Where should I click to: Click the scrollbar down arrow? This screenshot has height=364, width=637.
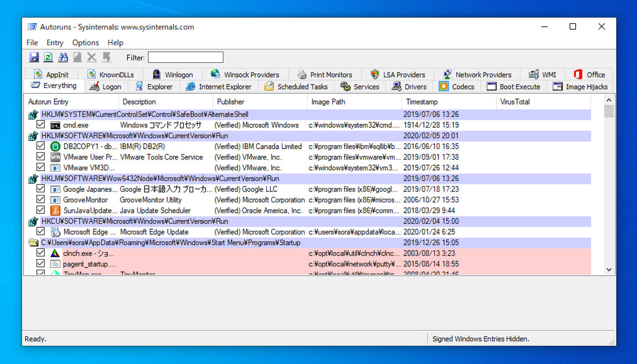point(609,270)
